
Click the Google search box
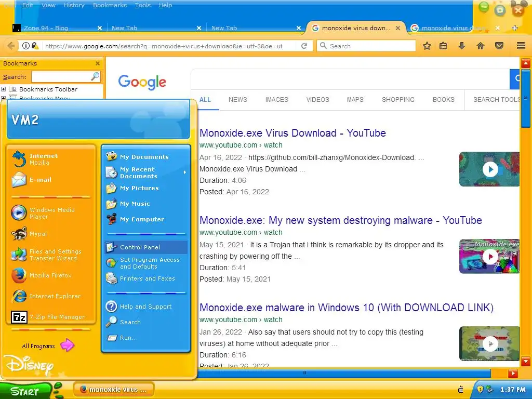[x=351, y=79]
